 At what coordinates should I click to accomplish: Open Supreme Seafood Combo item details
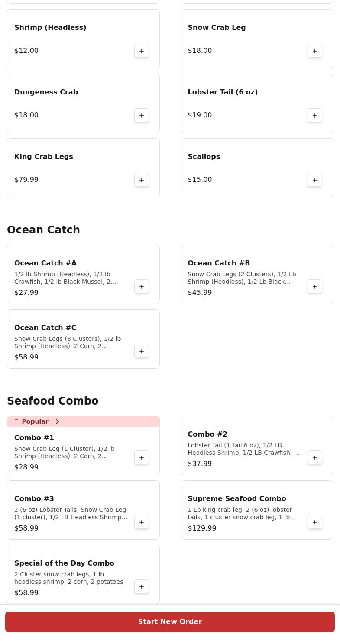[x=236, y=498]
